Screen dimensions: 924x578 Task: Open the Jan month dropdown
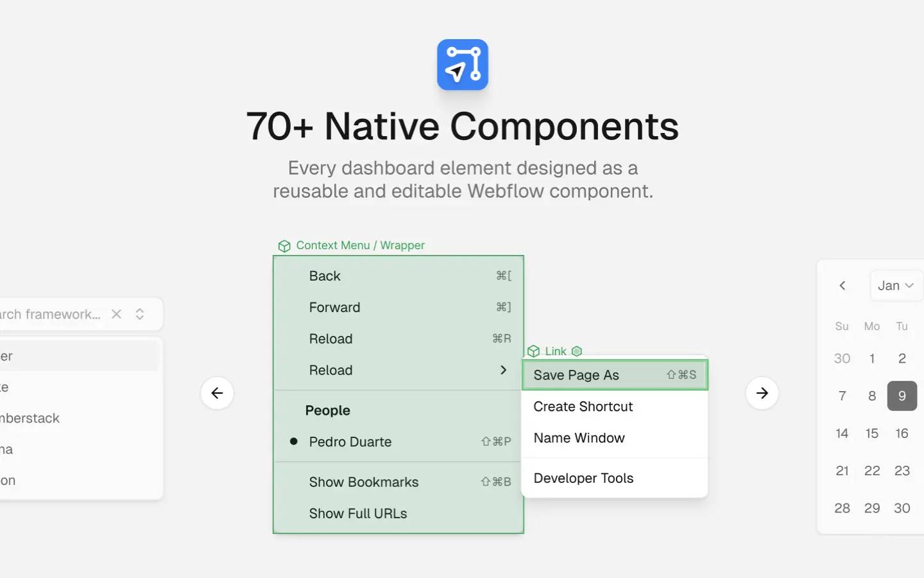point(895,286)
